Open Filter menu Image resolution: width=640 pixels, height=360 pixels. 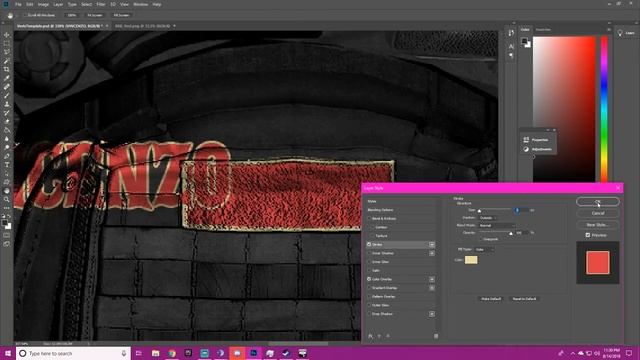click(101, 4)
